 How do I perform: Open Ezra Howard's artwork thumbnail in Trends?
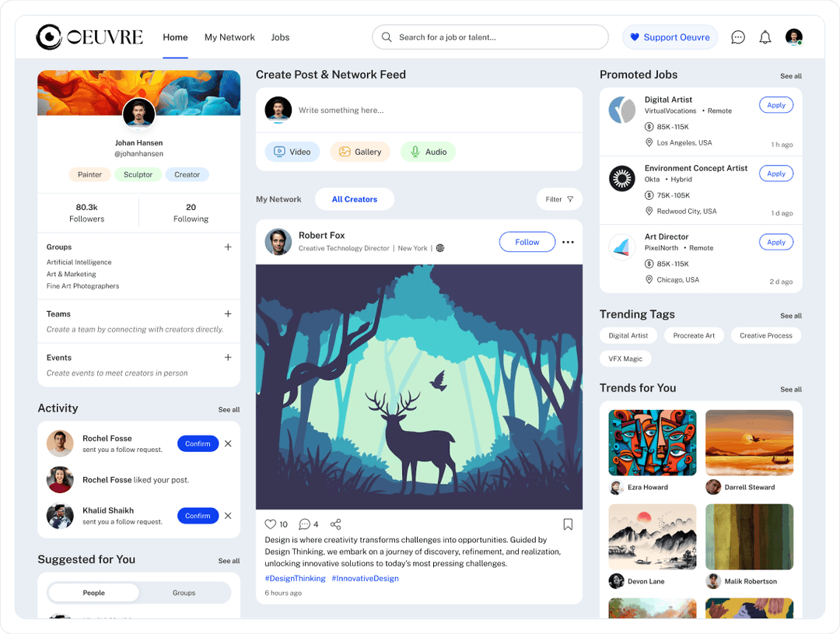pyautogui.click(x=652, y=442)
